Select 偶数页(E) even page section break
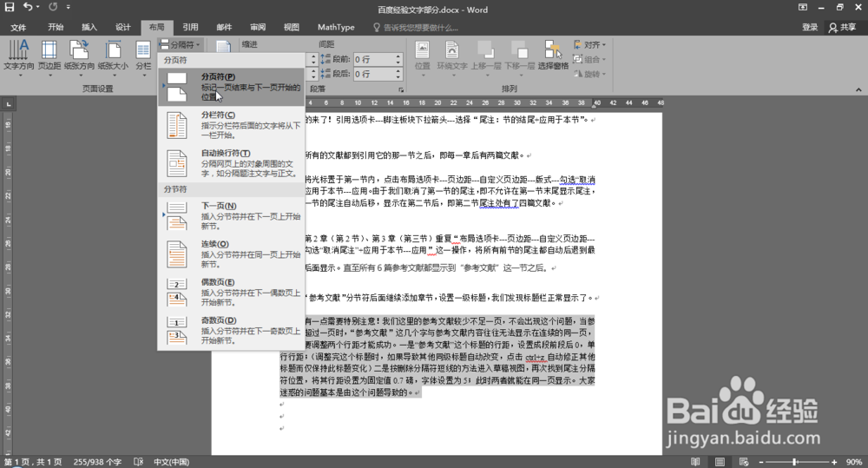Image resolution: width=868 pixels, height=468 pixels. (x=232, y=292)
